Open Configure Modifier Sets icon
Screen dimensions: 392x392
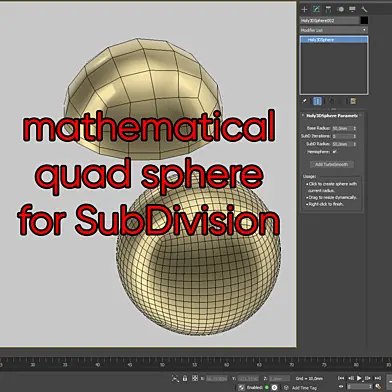point(353,101)
